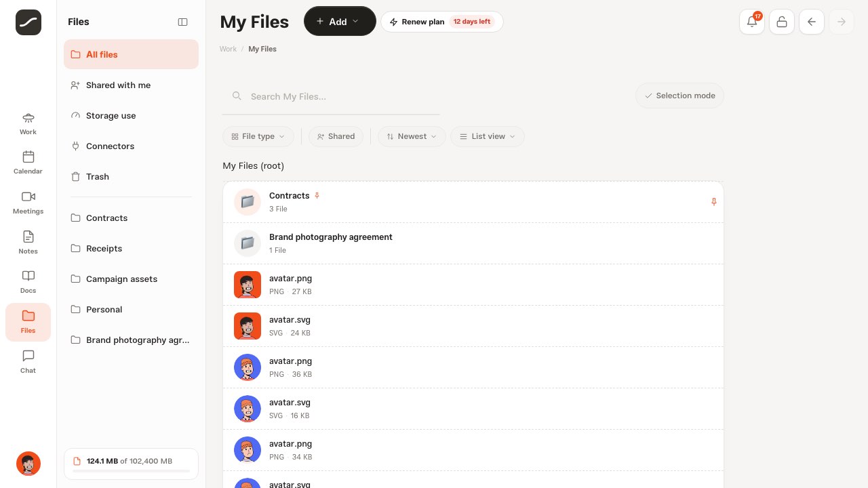Click avatar.png file name with 27 KB

click(290, 279)
